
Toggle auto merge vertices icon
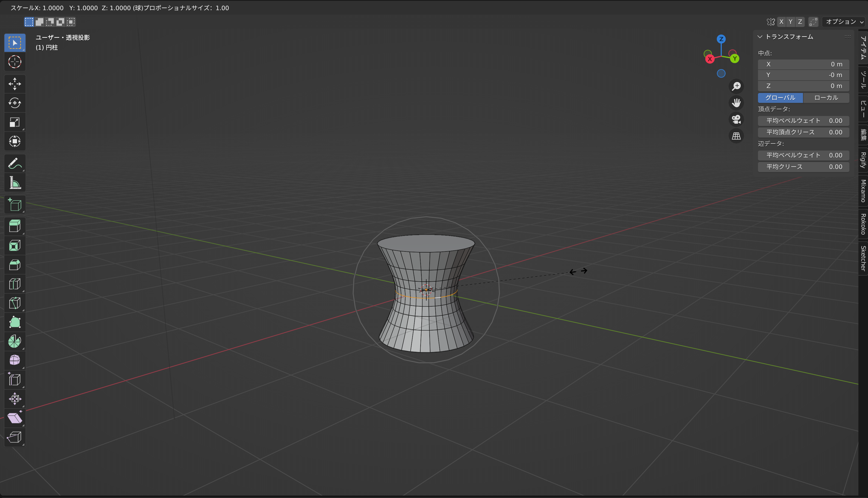813,22
